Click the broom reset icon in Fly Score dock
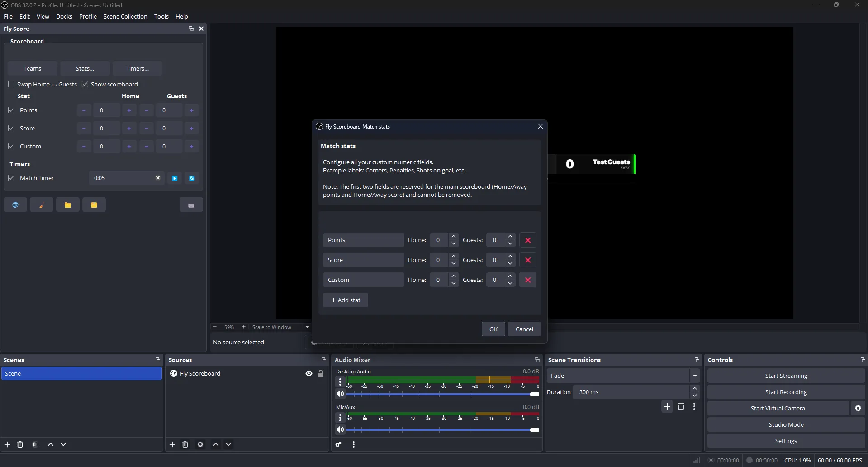 pyautogui.click(x=42, y=205)
